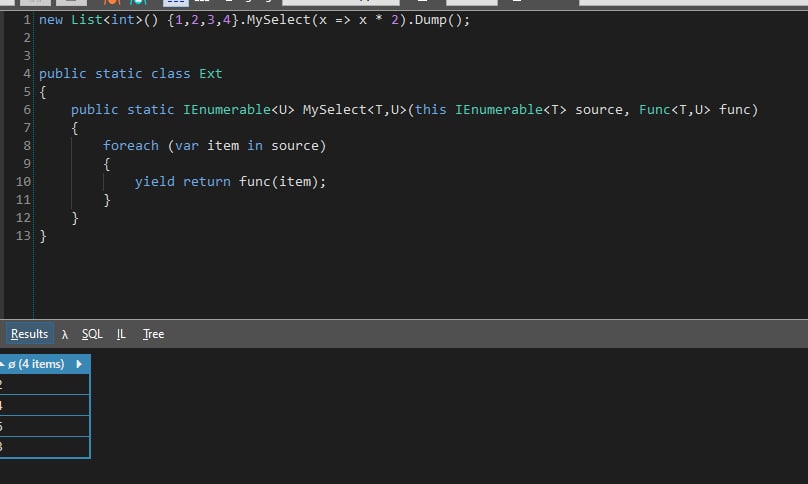The height and width of the screenshot is (484, 808).
Task: Click line number 6 in the gutter
Action: (27, 110)
